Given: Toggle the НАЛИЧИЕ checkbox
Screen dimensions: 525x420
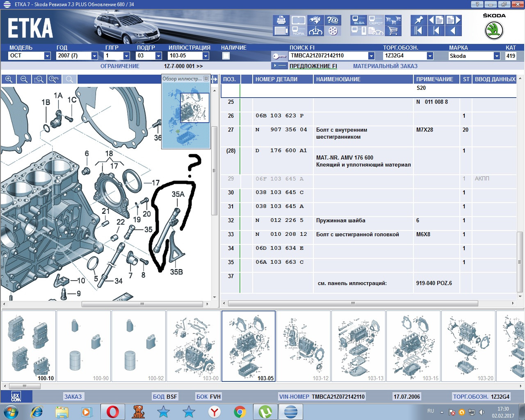Looking at the screenshot, I should [x=226, y=56].
